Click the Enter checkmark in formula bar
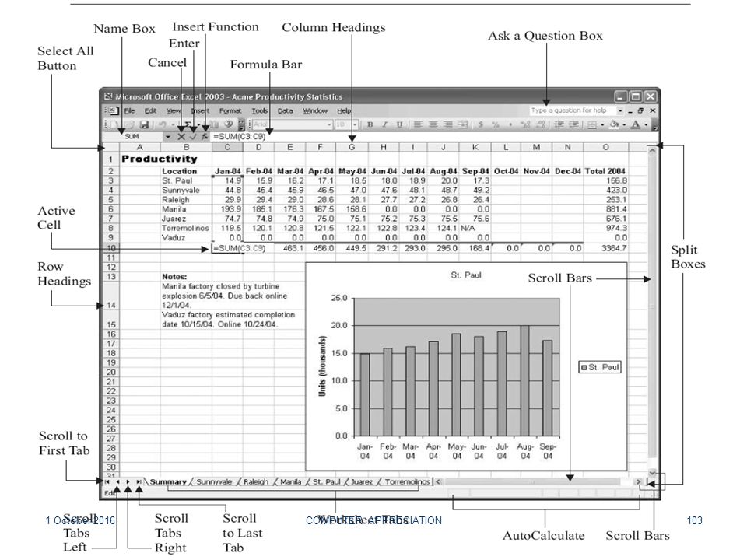747x560 pixels. (193, 137)
